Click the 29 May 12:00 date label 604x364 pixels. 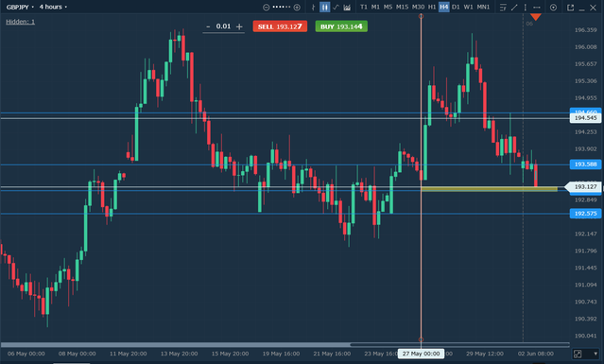pos(485,354)
